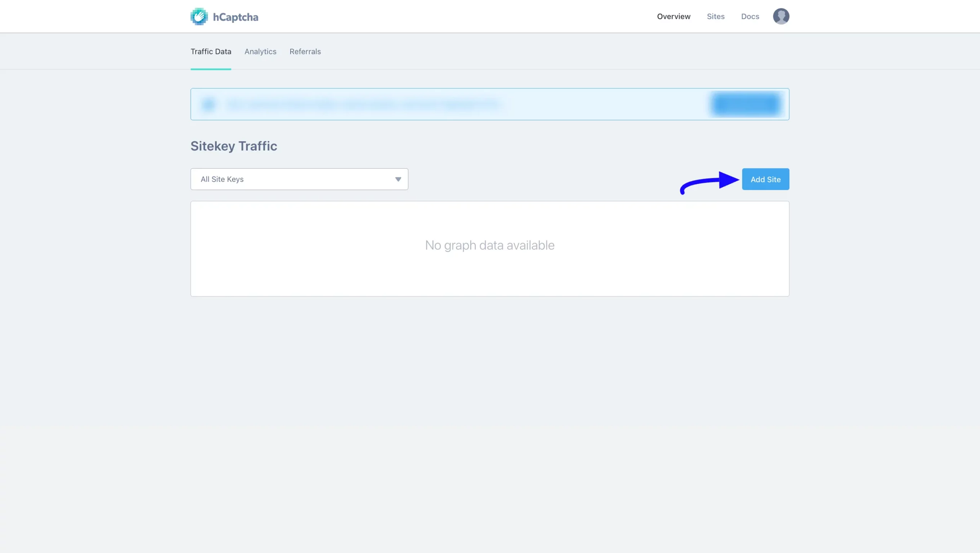Click the avatar circle to view account options
Screen dimensions: 980x553
point(781,16)
